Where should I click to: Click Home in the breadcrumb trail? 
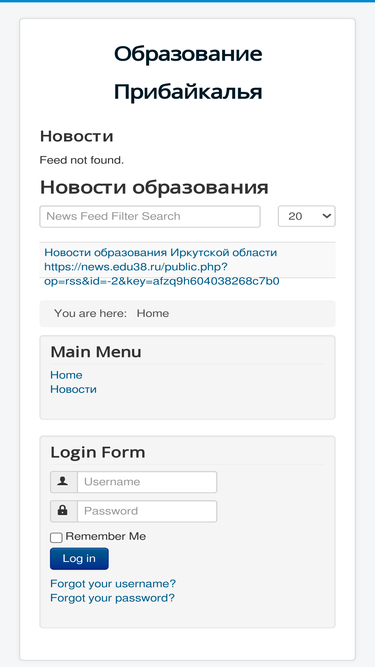(153, 314)
